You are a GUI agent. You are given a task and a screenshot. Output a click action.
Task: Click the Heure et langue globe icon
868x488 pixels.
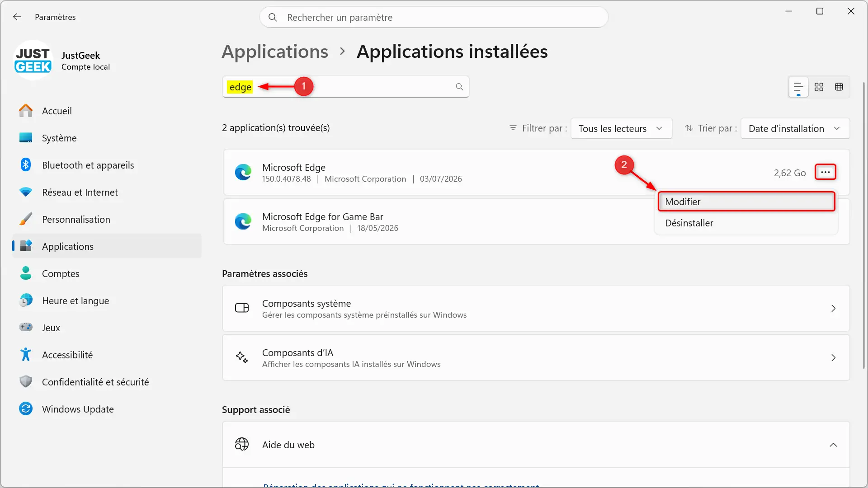click(x=26, y=300)
